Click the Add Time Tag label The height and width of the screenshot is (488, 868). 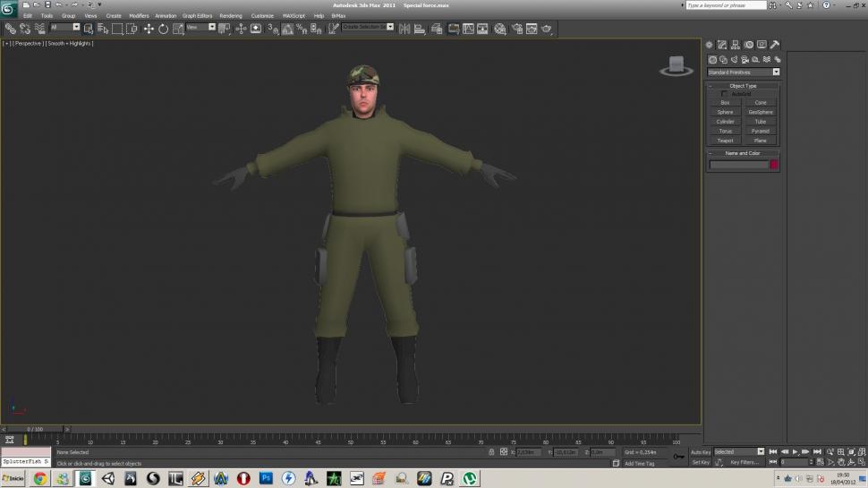coord(640,464)
